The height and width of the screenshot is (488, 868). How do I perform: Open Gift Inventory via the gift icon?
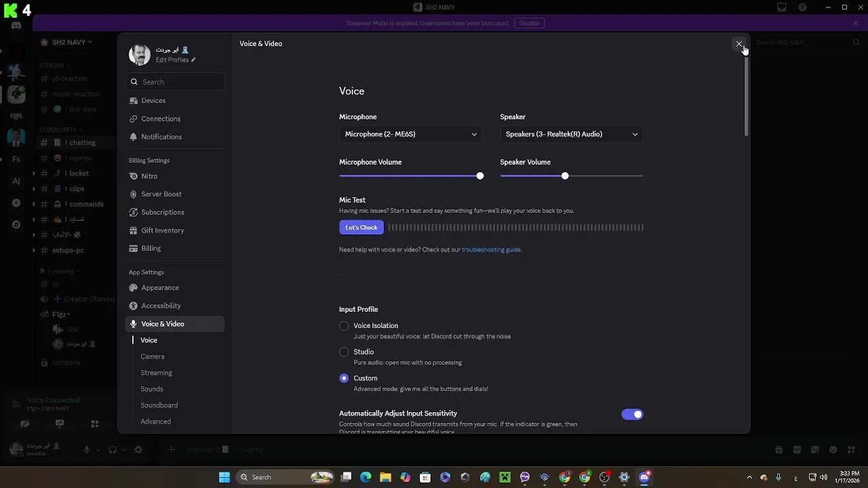click(x=134, y=230)
